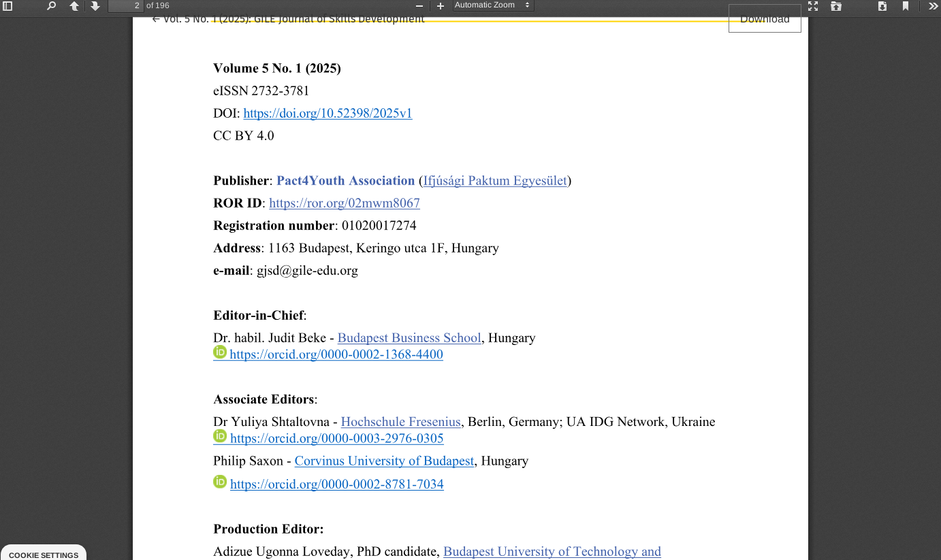
Task: Zoom in with the plus button
Action: pos(441,6)
